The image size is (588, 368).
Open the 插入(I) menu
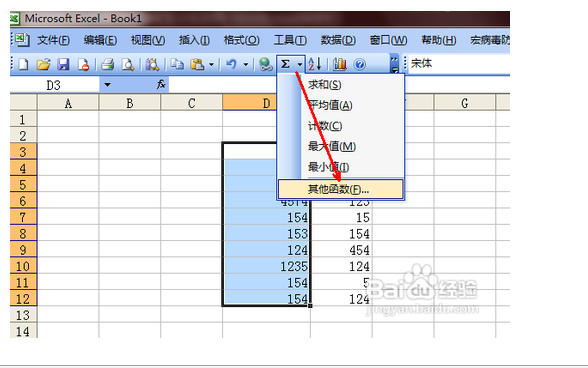tap(194, 40)
